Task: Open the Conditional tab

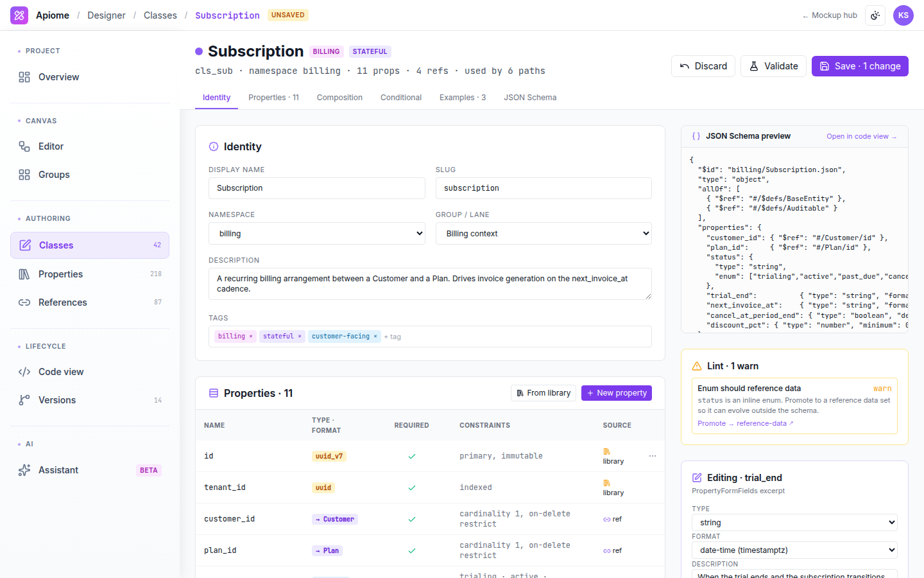Action: (x=401, y=98)
